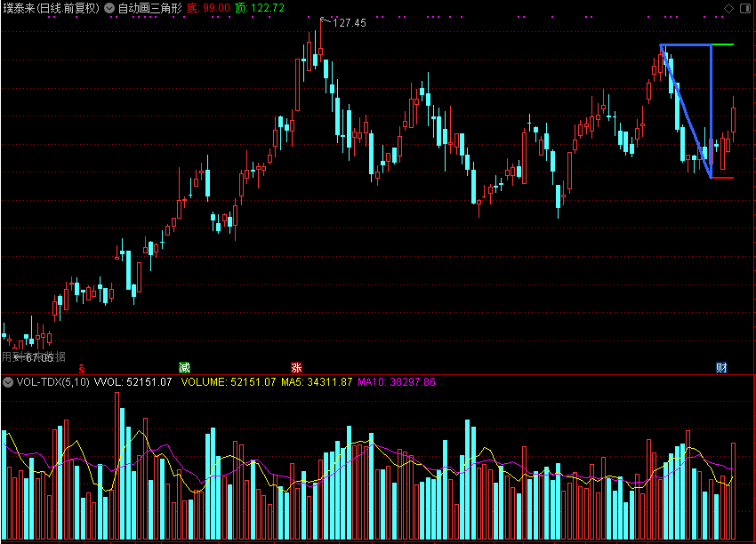Click the 87.05 low price label
The image size is (756, 544).
coord(37,357)
